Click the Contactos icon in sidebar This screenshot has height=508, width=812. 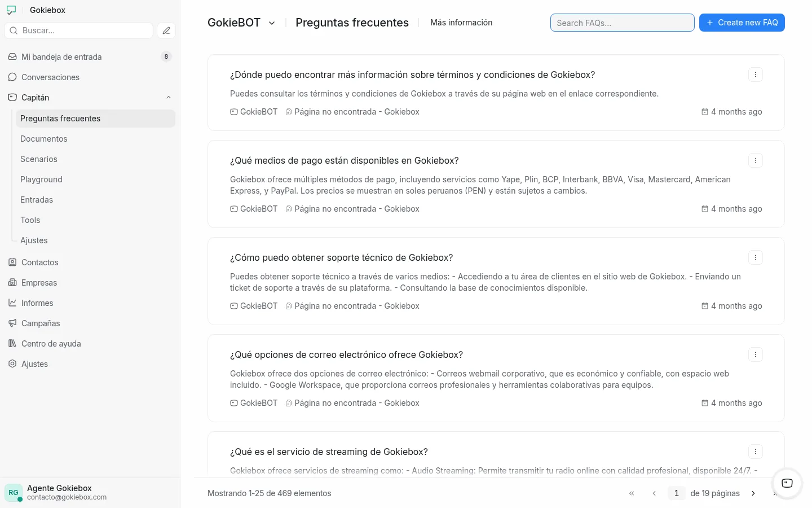pos(12,262)
